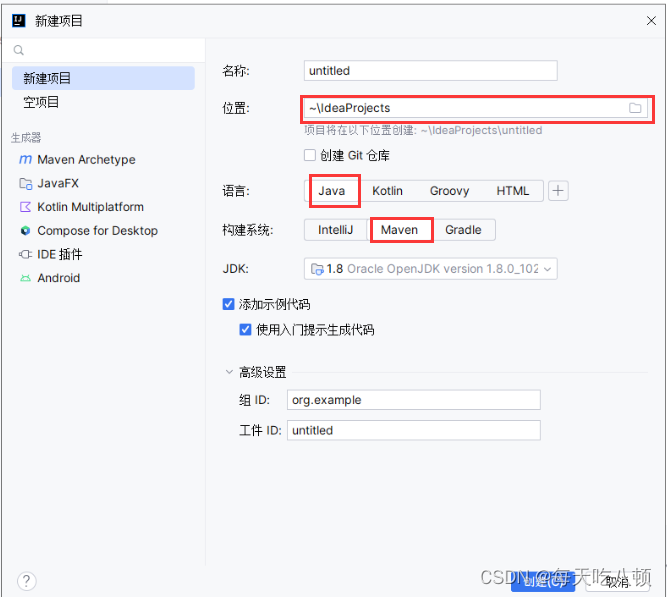Select IDE 插件 generator
This screenshot has height=597, width=667.
[103, 254]
